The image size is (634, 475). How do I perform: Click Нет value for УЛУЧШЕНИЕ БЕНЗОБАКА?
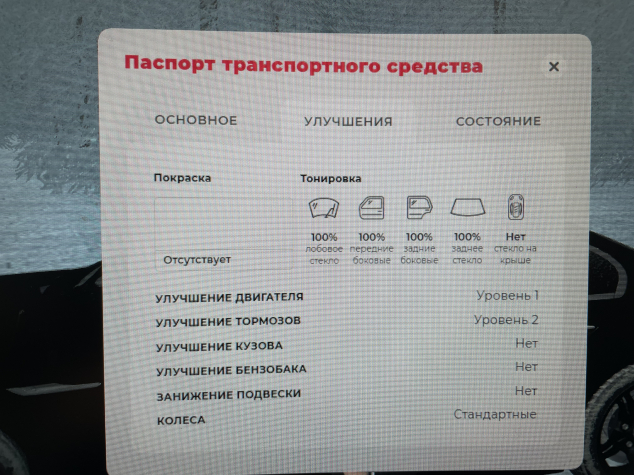[526, 367]
